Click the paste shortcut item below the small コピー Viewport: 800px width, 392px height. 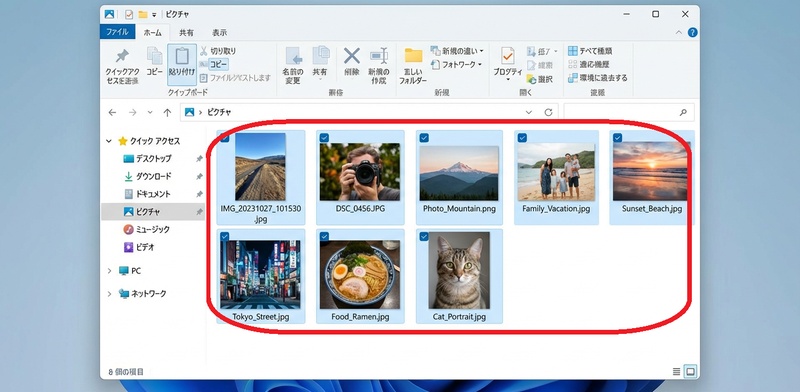tap(235, 78)
